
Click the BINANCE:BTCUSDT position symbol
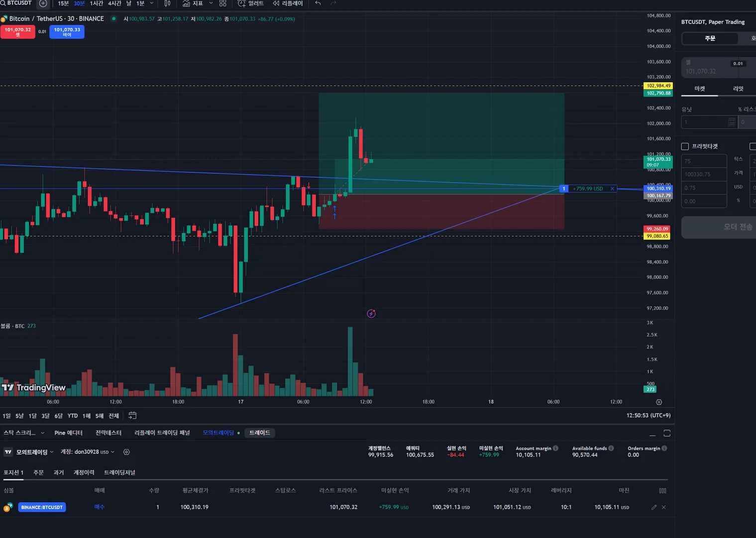tap(42, 508)
